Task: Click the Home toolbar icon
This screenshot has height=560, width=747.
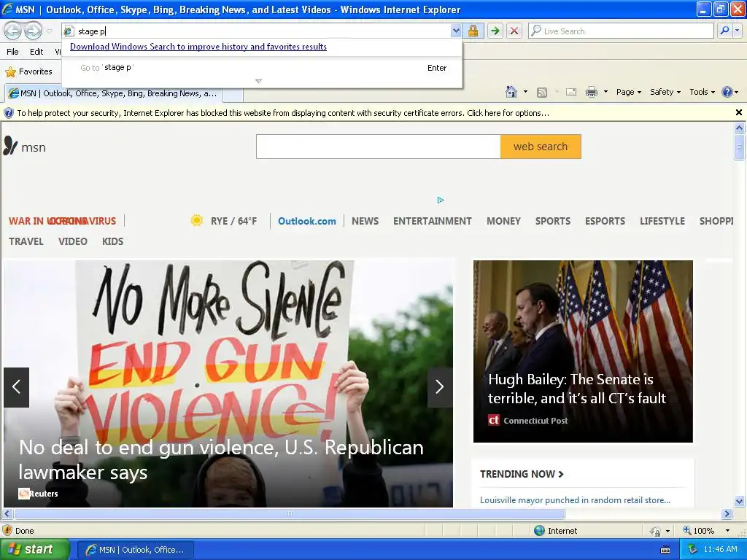Action: (511, 92)
